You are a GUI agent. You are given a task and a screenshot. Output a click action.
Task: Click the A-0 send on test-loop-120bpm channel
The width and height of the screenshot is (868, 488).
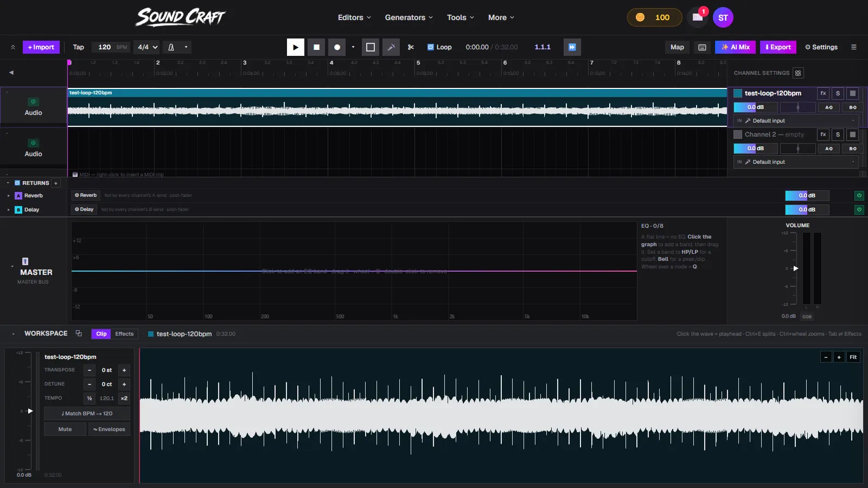pos(829,107)
